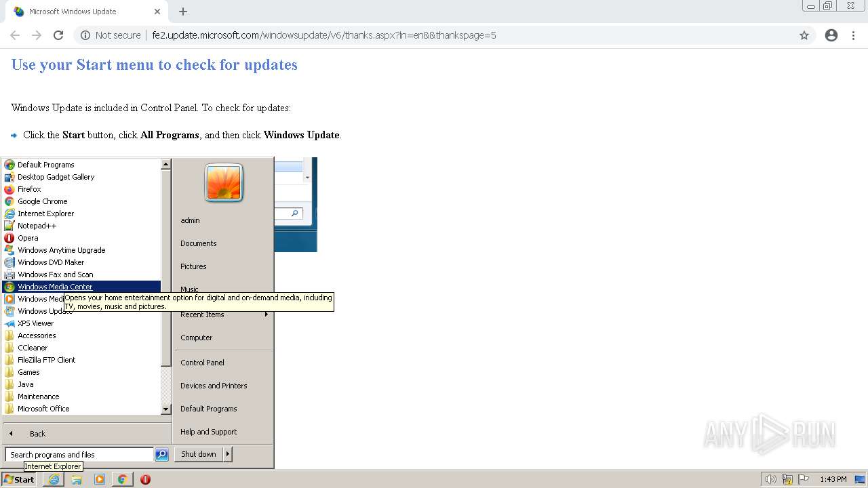The width and height of the screenshot is (868, 488).
Task: Click the network tray icon
Action: 787,479
